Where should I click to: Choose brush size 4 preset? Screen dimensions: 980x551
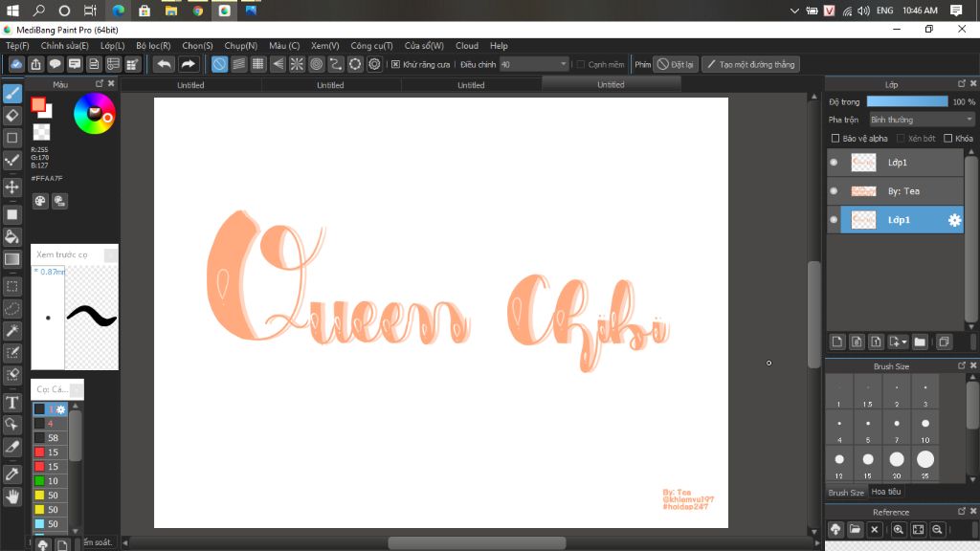tap(839, 428)
